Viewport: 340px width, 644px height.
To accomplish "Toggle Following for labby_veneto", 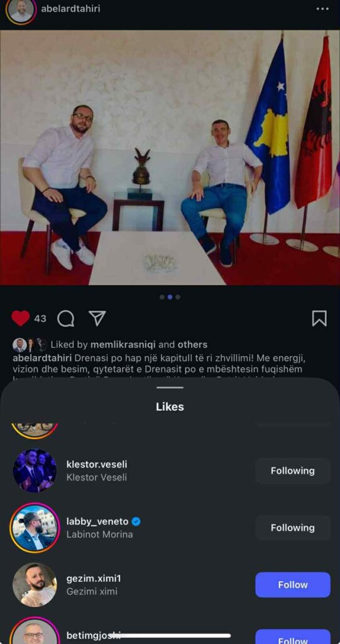I will pyautogui.click(x=293, y=528).
